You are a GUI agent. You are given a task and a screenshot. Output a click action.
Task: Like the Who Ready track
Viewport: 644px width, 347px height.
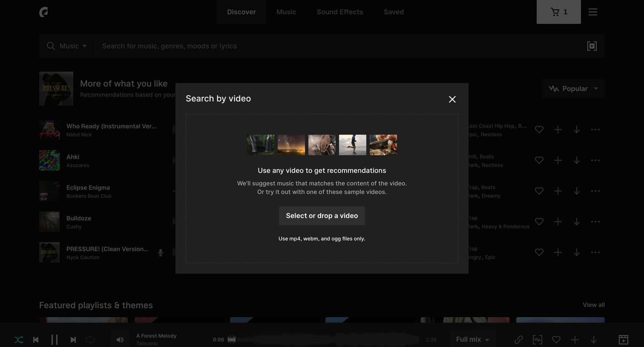coord(539,130)
